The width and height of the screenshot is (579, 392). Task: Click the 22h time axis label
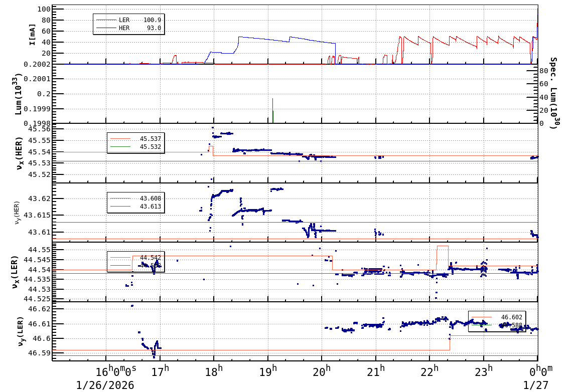(x=430, y=370)
